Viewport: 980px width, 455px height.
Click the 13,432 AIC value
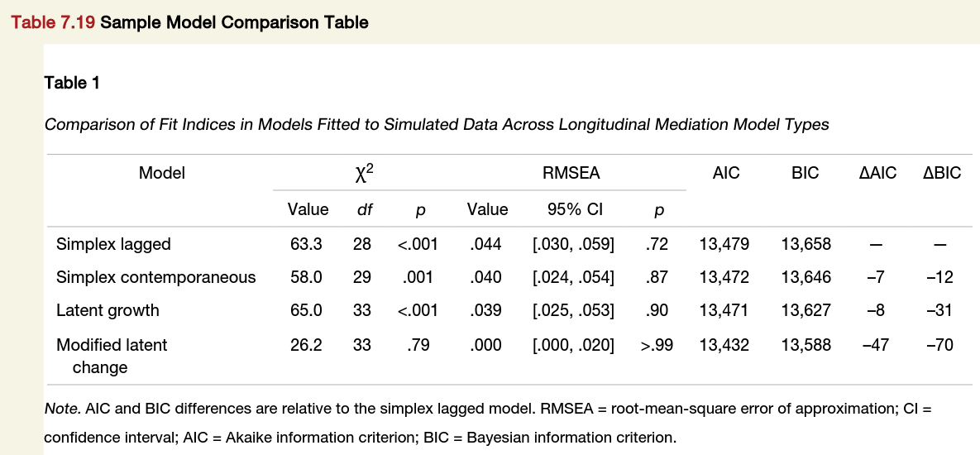[724, 345]
